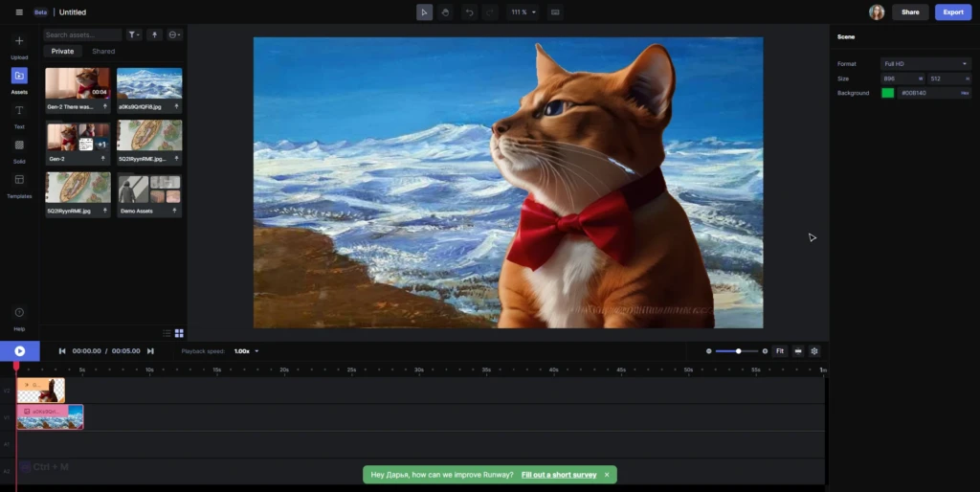Image resolution: width=980 pixels, height=492 pixels.
Task: Click the timeline zoom slider handle
Action: tap(738, 351)
